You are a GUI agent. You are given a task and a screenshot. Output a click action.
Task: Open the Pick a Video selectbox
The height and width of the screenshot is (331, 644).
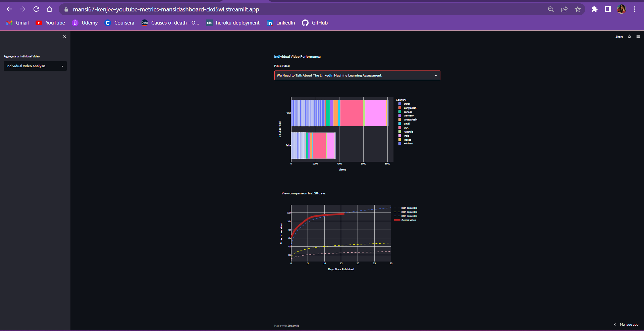[357, 75]
